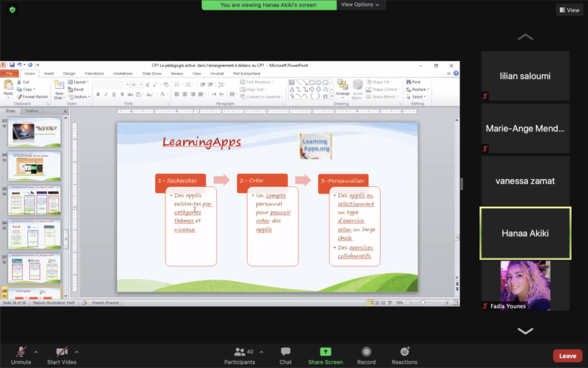Viewport: 588px width, 368px height.
Task: Open the font name combo box
Action: click(x=112, y=85)
